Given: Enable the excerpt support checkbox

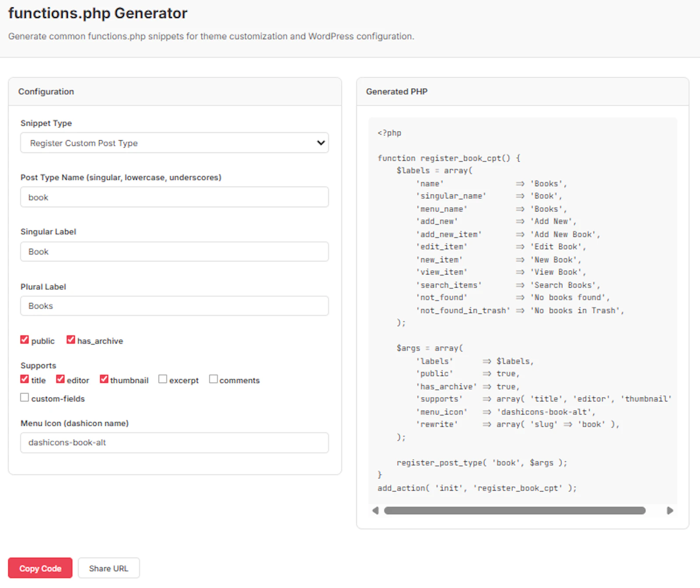Looking at the screenshot, I should point(163,379).
